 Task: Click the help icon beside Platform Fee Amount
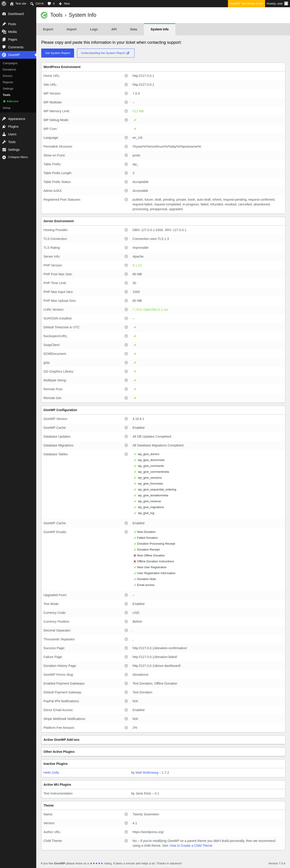[x=126, y=727]
